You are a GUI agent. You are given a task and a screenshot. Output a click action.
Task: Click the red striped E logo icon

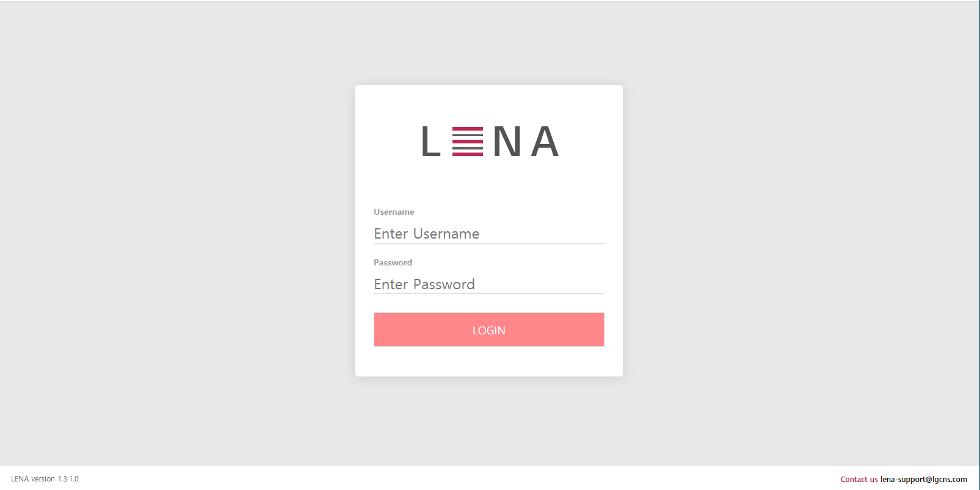(468, 142)
